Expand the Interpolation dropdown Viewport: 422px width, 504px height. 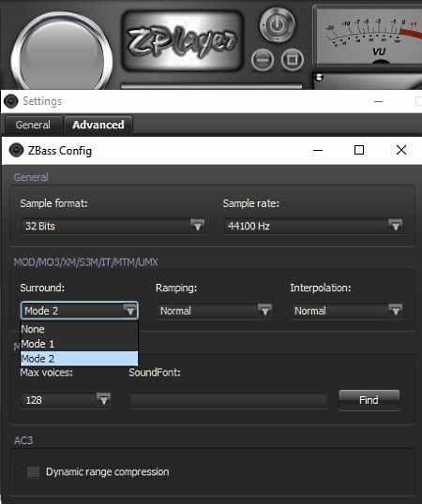347,311
